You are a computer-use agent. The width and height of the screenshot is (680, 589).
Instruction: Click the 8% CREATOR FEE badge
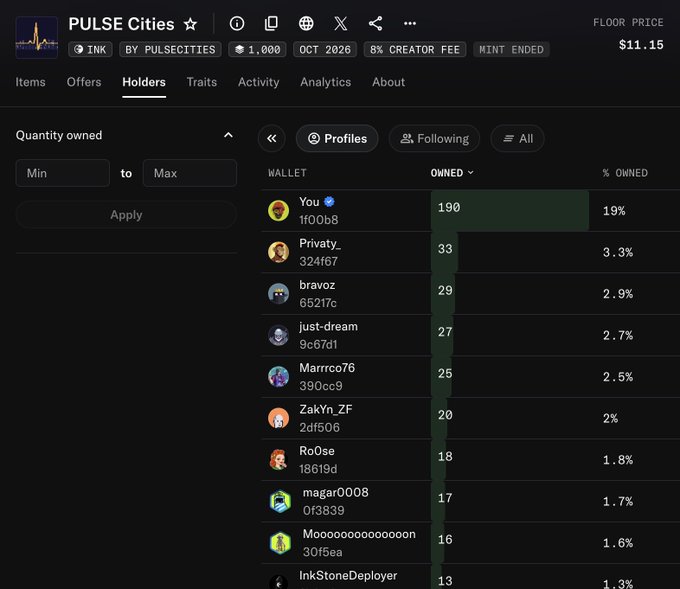click(415, 49)
